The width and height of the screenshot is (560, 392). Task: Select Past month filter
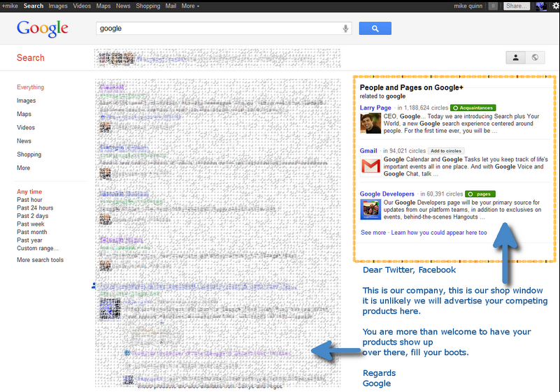point(31,232)
